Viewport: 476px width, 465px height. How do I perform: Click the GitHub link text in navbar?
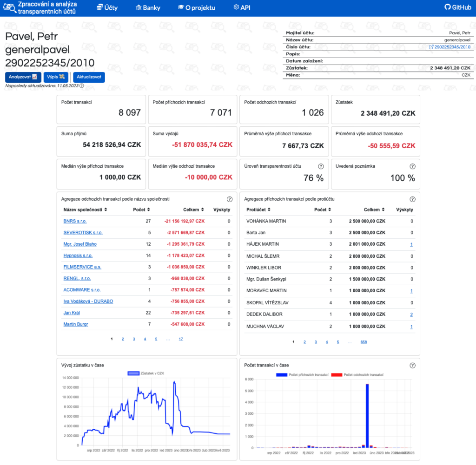point(462,7)
